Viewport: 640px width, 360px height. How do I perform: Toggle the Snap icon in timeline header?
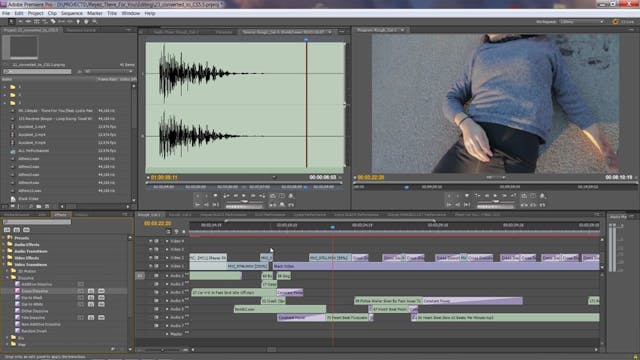168,231
